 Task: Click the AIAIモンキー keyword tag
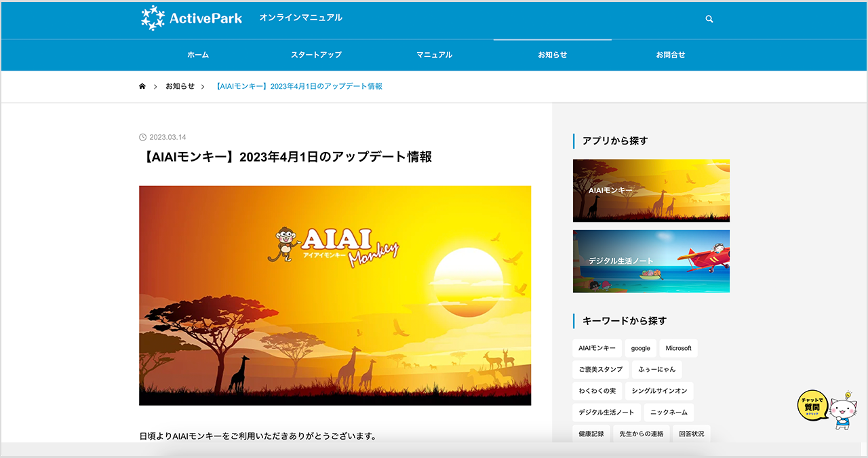597,348
